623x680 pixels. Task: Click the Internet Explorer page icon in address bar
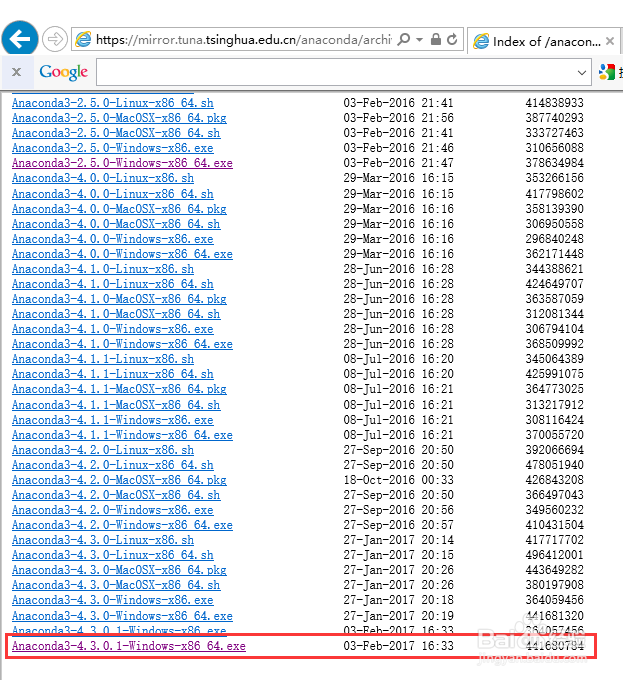[83, 39]
